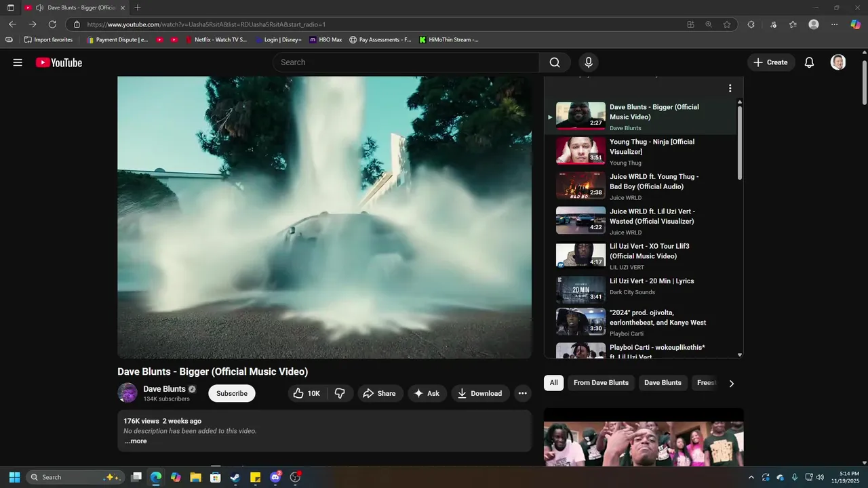Open volume control in system tray
Viewport: 868px width, 488px height.
pos(820,477)
